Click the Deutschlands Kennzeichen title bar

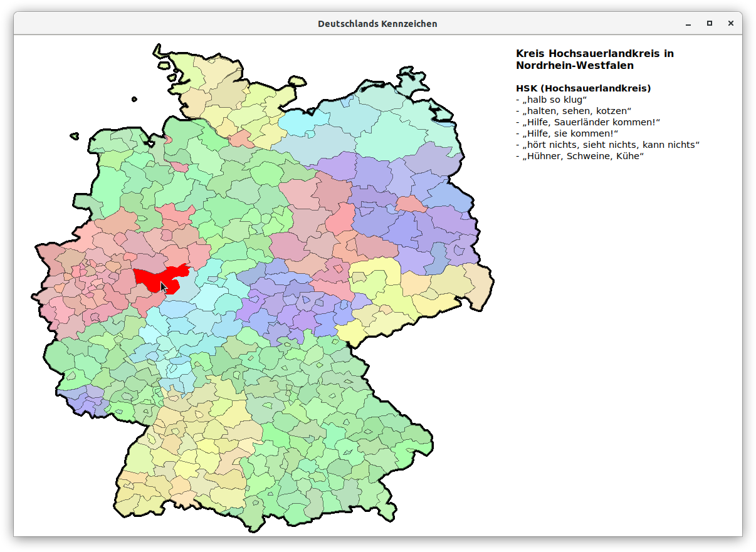click(377, 23)
